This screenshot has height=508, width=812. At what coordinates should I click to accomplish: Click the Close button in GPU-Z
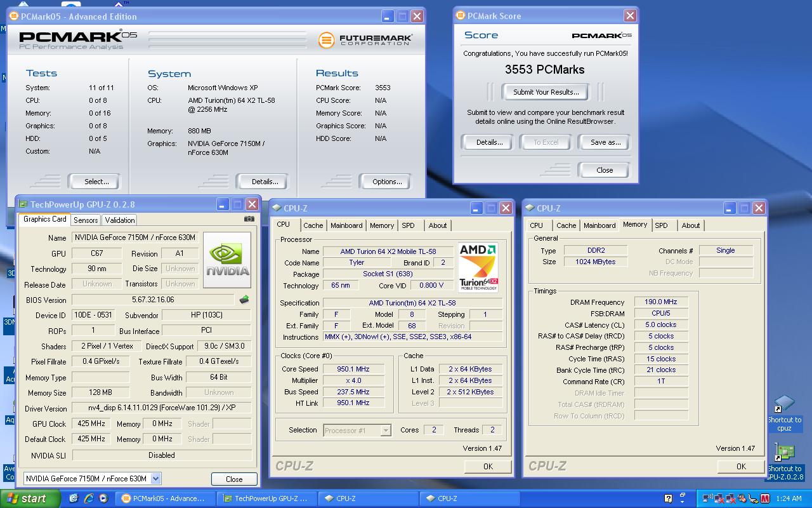point(234,479)
